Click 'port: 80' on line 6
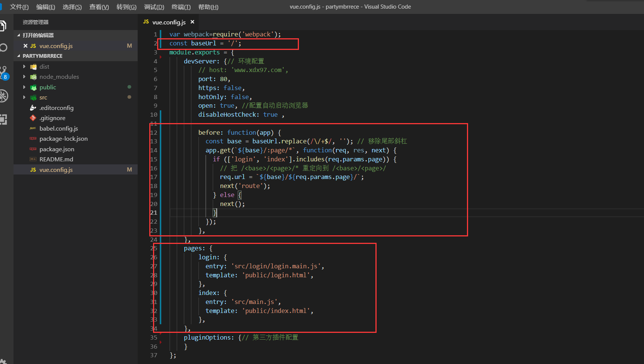The height and width of the screenshot is (364, 644). coord(213,79)
